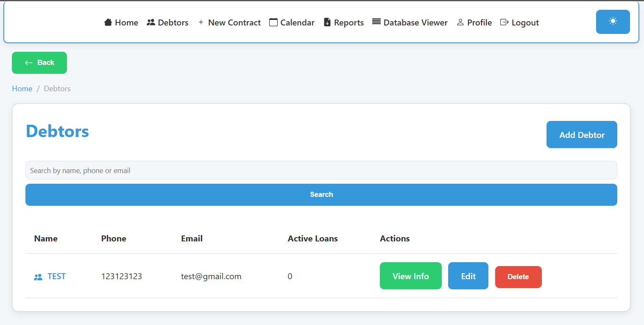Click the Home house icon in navbar
Viewport: 644px width, 325px height.
pyautogui.click(x=108, y=22)
